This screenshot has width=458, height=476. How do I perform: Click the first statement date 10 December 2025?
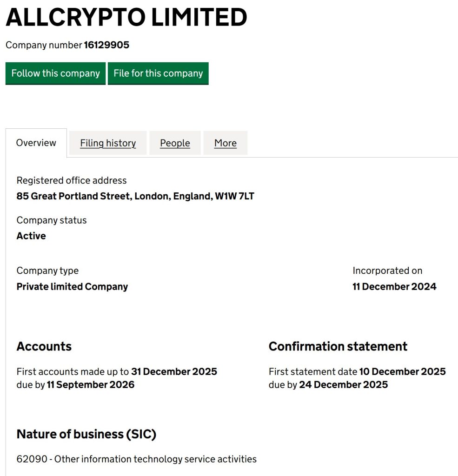click(x=402, y=371)
